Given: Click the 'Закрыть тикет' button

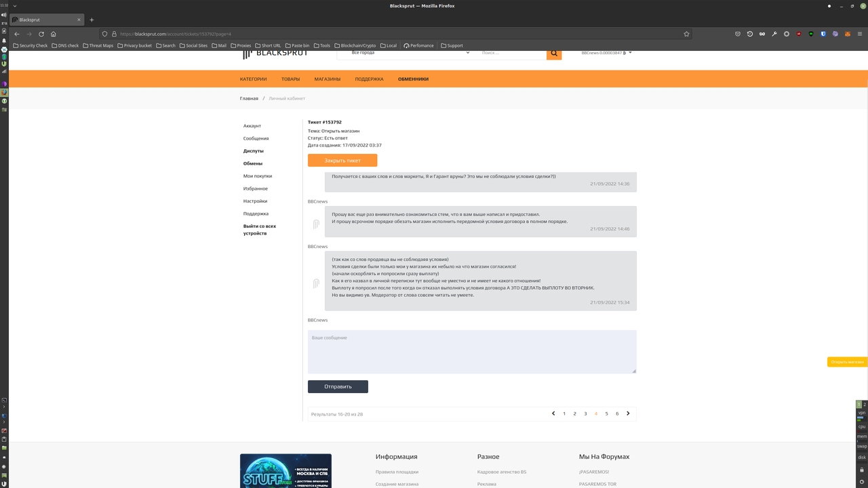Looking at the screenshot, I should point(342,161).
